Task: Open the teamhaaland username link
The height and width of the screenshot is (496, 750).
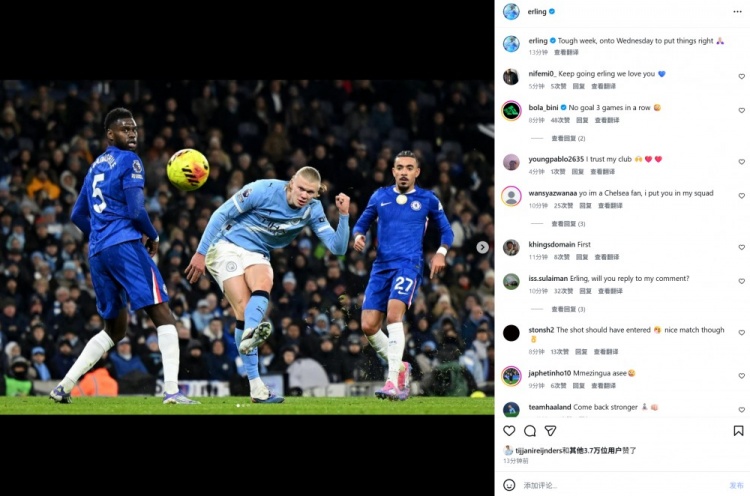Action: click(x=550, y=407)
